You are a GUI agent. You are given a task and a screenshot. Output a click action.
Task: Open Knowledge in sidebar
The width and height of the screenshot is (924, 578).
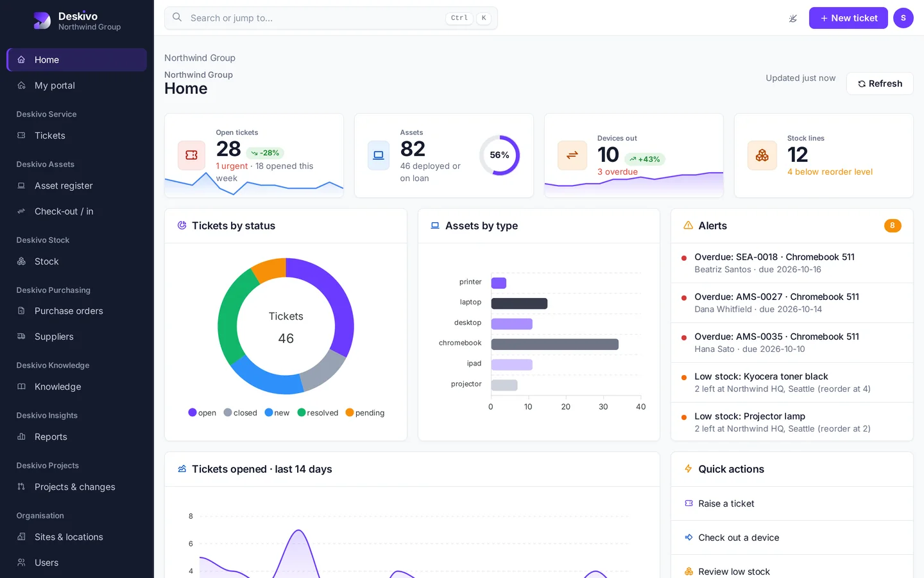pyautogui.click(x=77, y=387)
